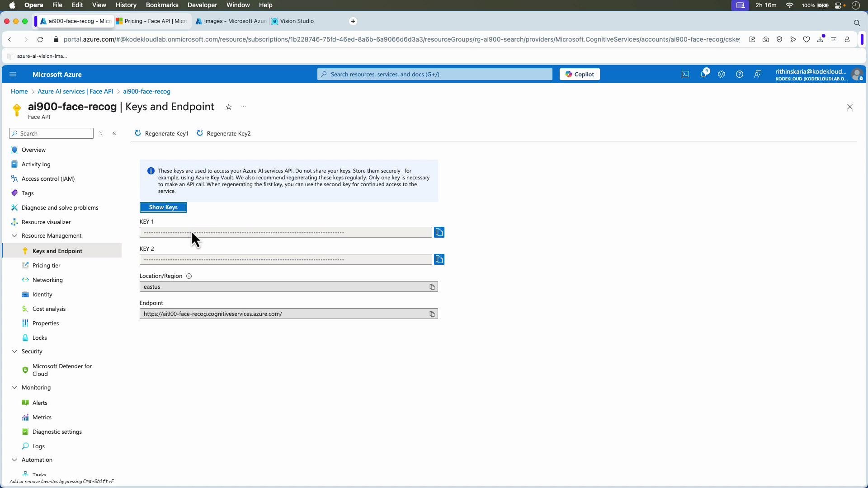Focus the portal search resources box
This screenshot has width=868, height=488.
pos(435,74)
